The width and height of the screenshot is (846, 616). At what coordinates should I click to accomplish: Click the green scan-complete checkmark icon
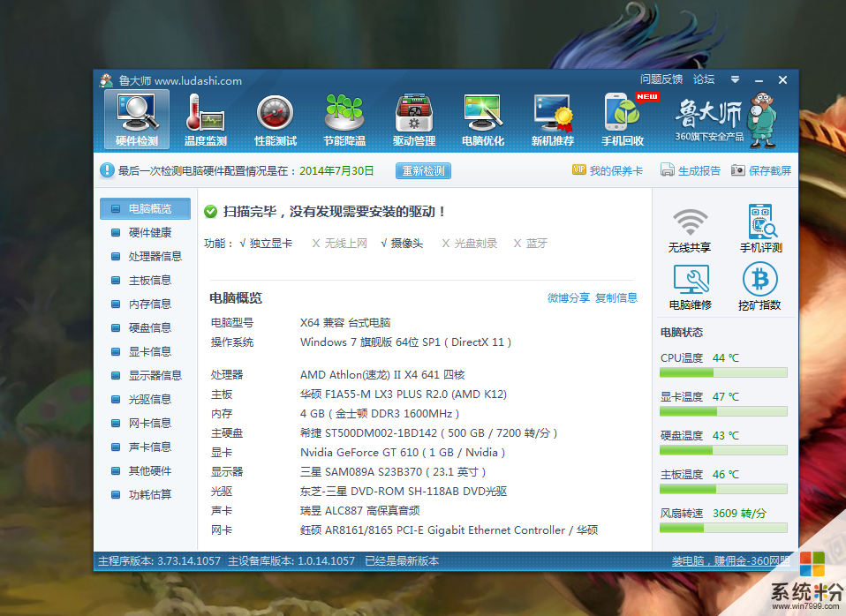tap(210, 212)
